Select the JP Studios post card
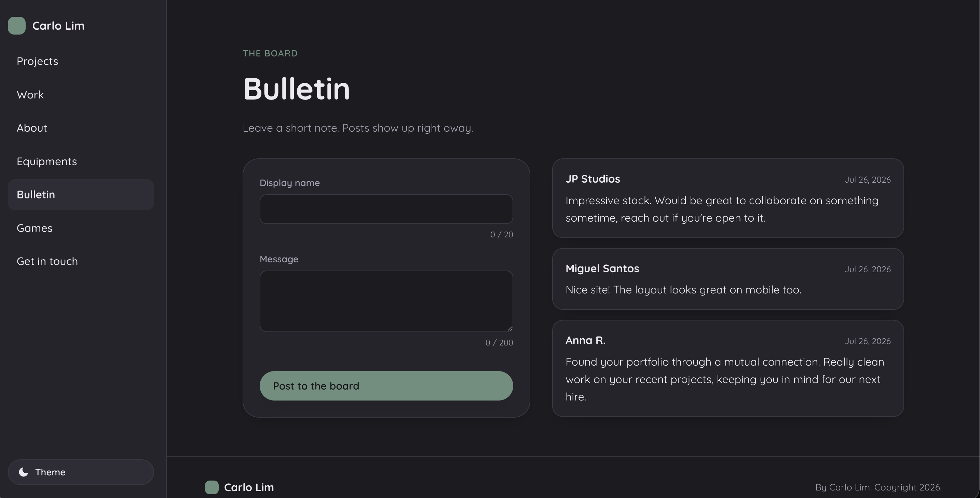 click(x=728, y=198)
